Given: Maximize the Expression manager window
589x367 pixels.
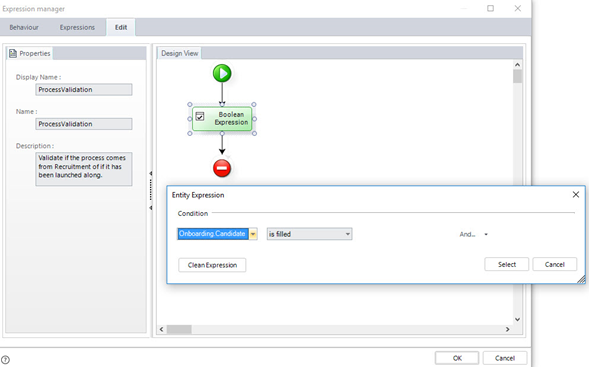Looking at the screenshot, I should click(x=490, y=8).
